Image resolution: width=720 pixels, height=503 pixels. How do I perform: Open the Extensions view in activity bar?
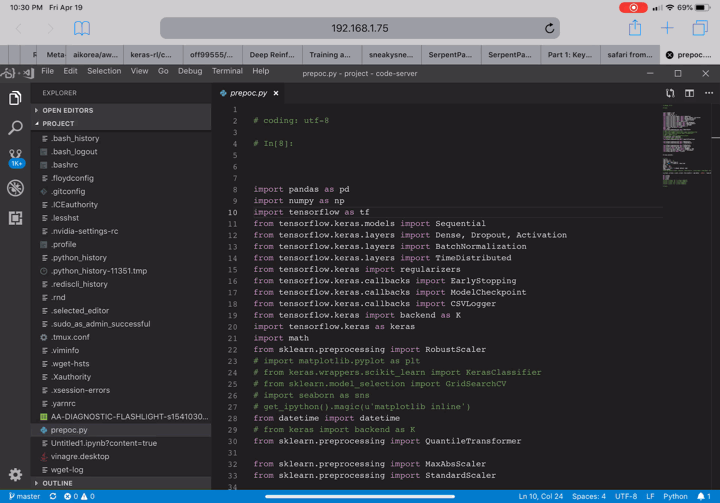click(15, 218)
